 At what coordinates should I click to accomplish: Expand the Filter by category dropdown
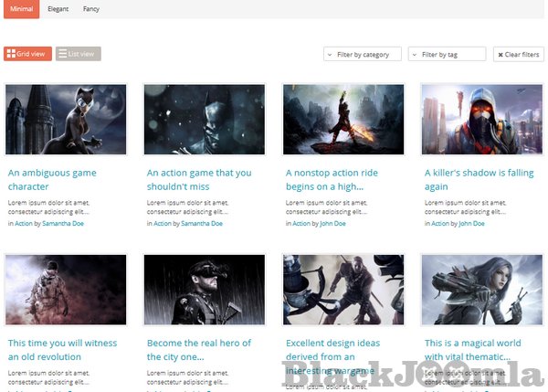point(363,55)
